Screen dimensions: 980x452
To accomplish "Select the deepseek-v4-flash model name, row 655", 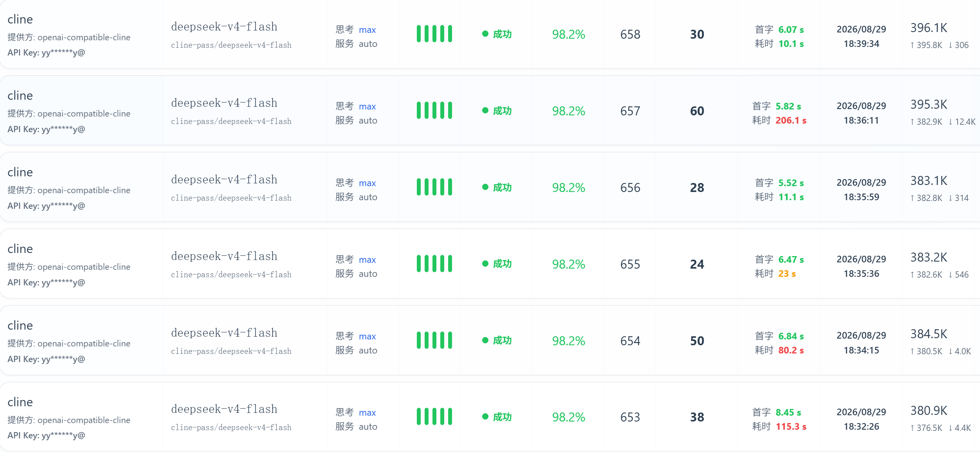I will pos(224,256).
